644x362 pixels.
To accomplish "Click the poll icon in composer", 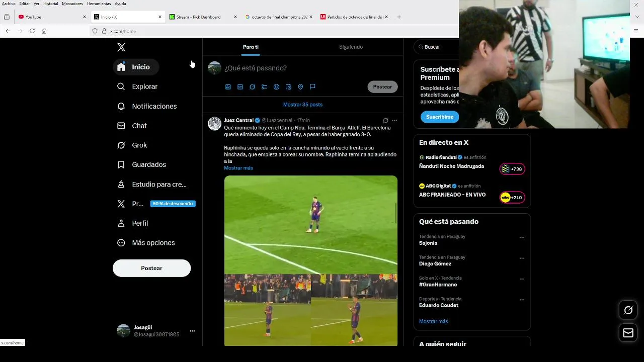I will (x=264, y=87).
